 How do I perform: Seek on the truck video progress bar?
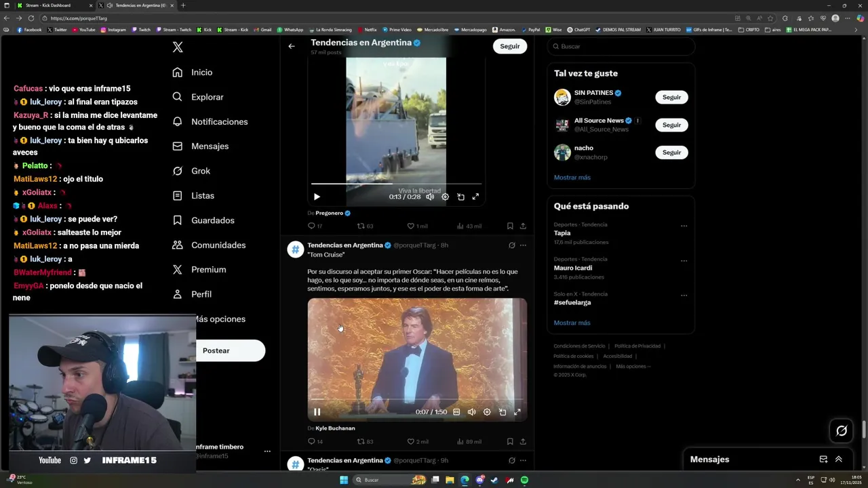tap(396, 184)
